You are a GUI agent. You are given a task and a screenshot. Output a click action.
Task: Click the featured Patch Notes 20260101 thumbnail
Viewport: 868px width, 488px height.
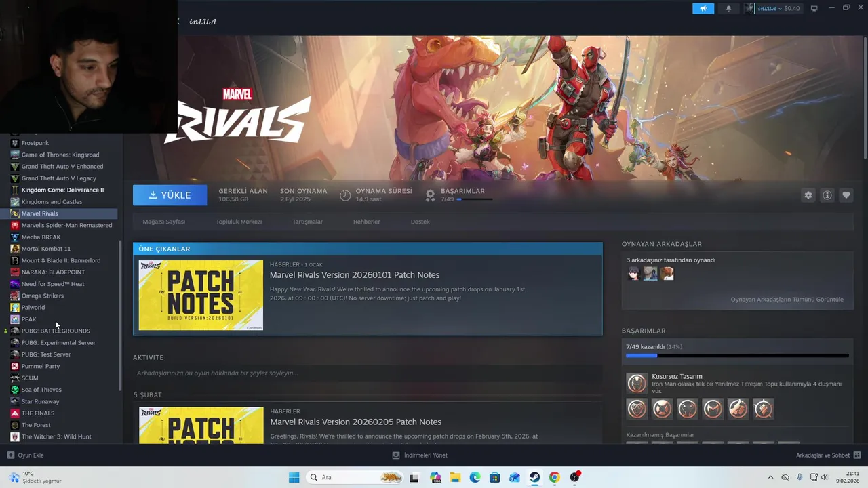(x=201, y=295)
